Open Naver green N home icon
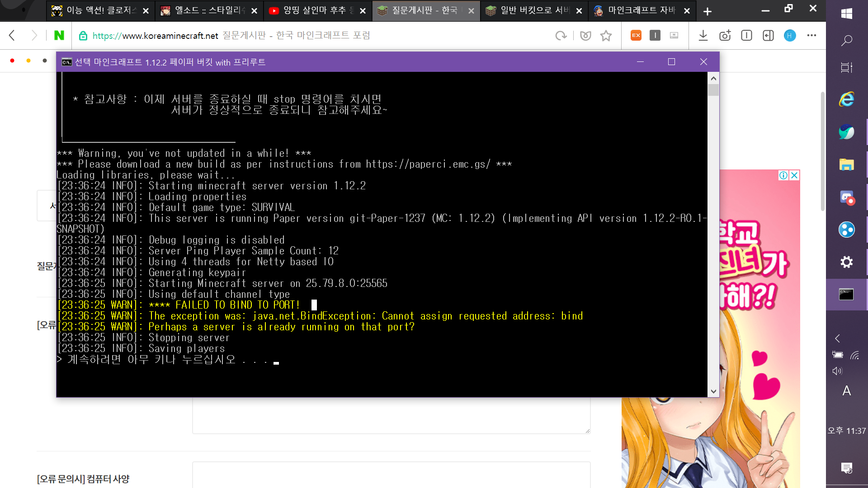Screen dimensions: 868x488 coord(59,35)
